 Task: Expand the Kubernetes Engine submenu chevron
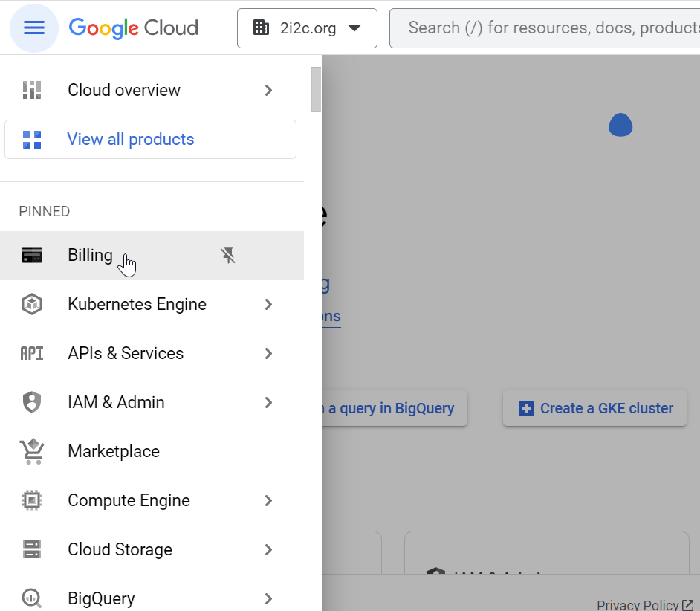[268, 305]
